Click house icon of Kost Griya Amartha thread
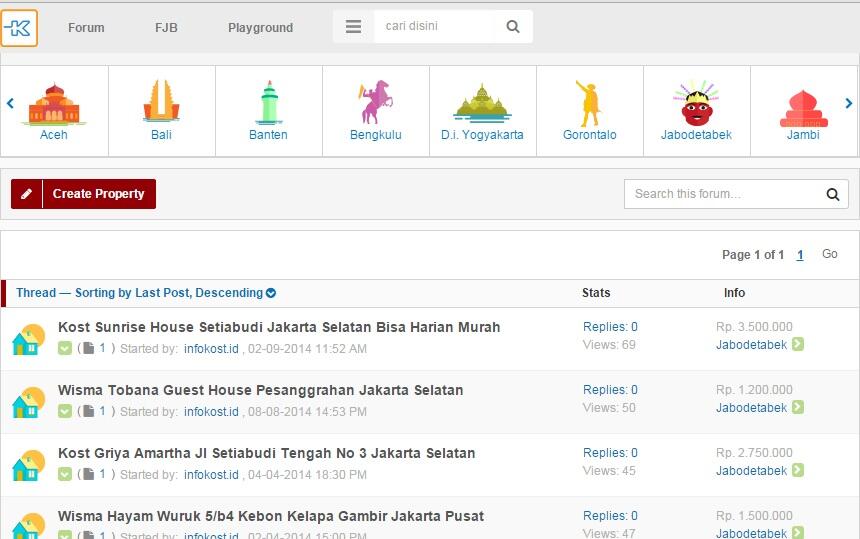The height and width of the screenshot is (539, 860). point(29,466)
